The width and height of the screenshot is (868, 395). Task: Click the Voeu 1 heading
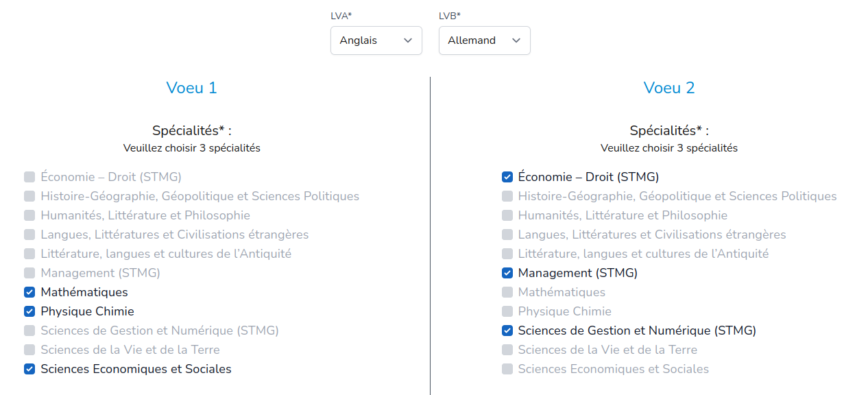pos(191,88)
